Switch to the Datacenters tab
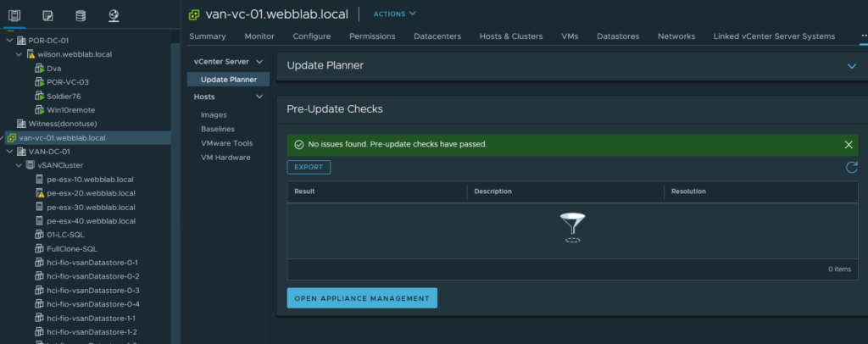The height and width of the screenshot is (344, 868). [437, 36]
